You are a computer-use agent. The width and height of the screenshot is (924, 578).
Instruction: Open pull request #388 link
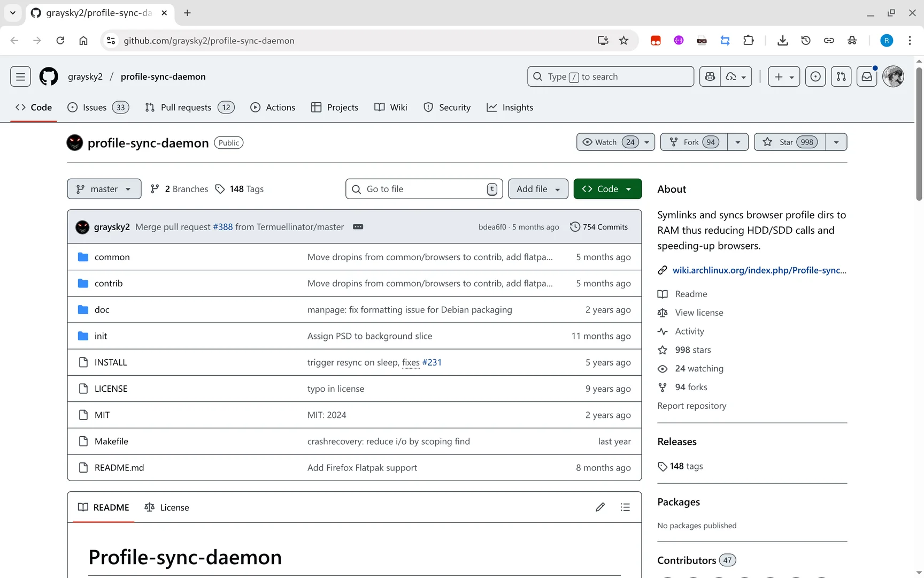point(223,227)
